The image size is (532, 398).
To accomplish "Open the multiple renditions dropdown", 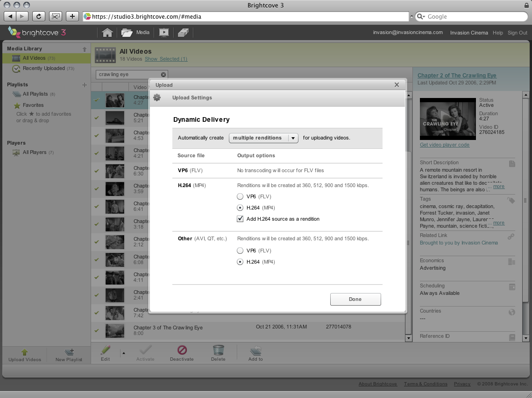I will (263, 138).
